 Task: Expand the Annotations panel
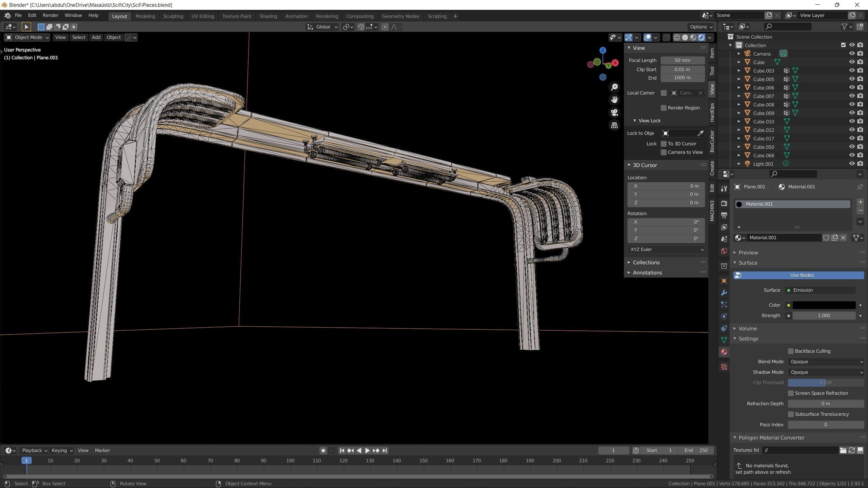[647, 272]
